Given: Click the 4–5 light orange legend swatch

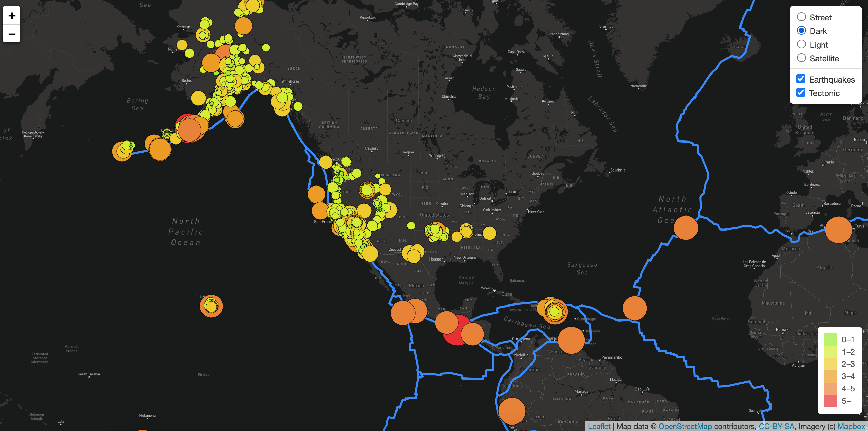Looking at the screenshot, I should coord(830,389).
